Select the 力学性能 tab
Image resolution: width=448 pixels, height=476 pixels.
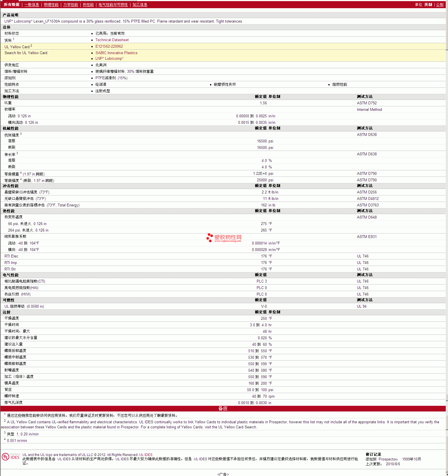[70, 5]
